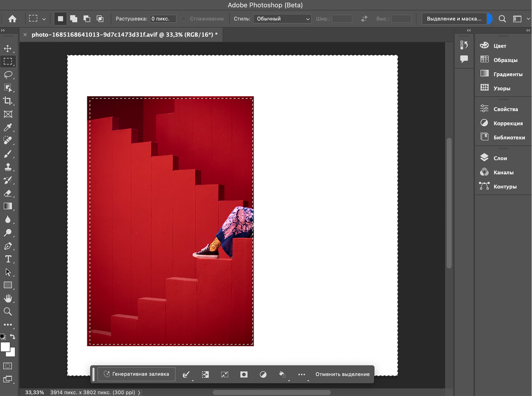Open the fill selection options in the task bar
Viewport: 532px width, 396px height.
[282, 374]
